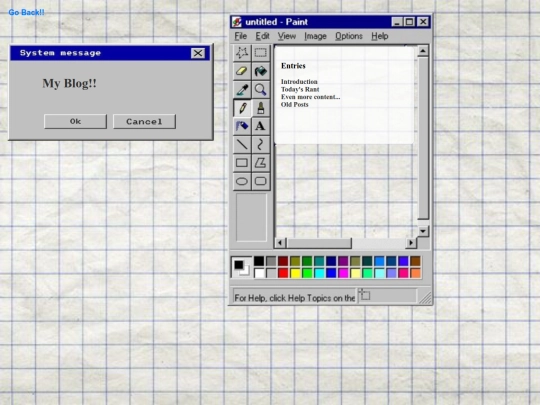The height and width of the screenshot is (405, 540).
Task: Choose the Curve tool
Action: click(260, 144)
